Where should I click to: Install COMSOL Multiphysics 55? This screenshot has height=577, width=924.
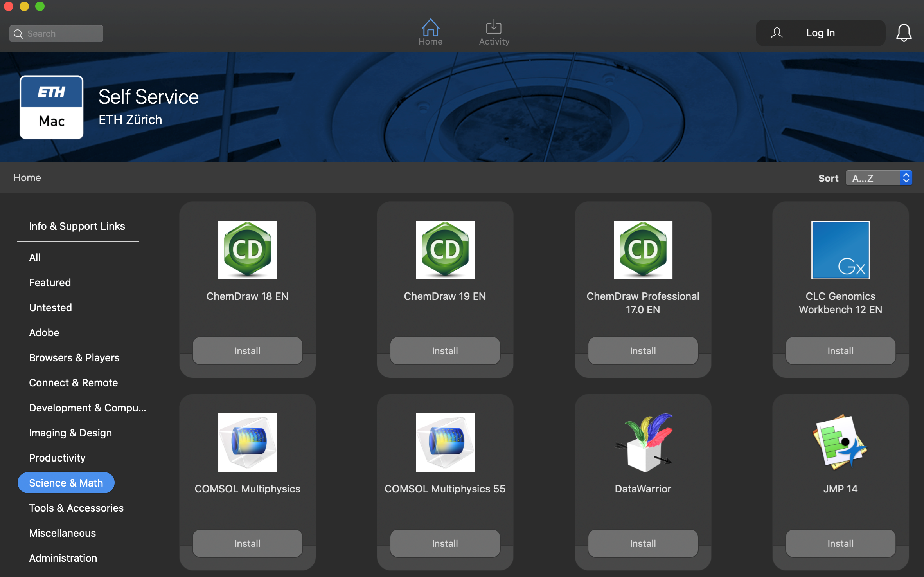(445, 544)
